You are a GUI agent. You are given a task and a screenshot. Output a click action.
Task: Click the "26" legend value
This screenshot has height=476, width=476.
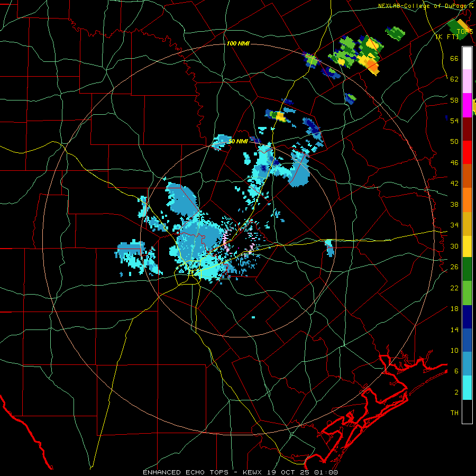[454, 267]
